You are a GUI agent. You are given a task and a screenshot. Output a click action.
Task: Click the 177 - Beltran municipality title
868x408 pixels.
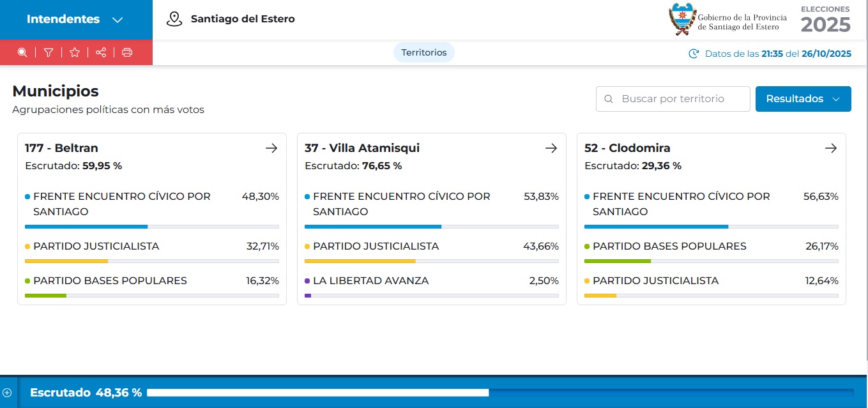62,148
